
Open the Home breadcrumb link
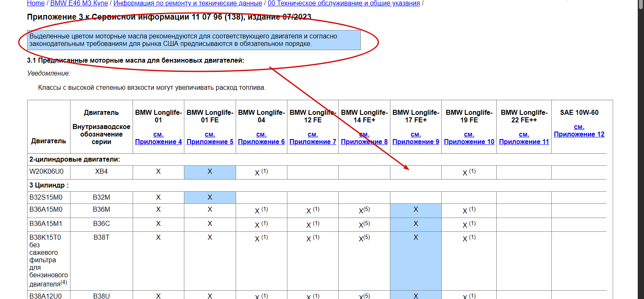35,3
